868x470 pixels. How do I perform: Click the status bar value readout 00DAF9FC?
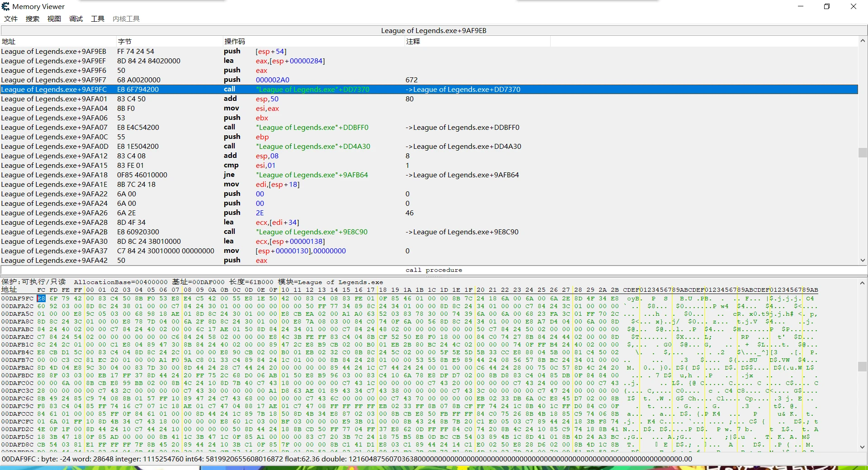[x=347, y=459]
